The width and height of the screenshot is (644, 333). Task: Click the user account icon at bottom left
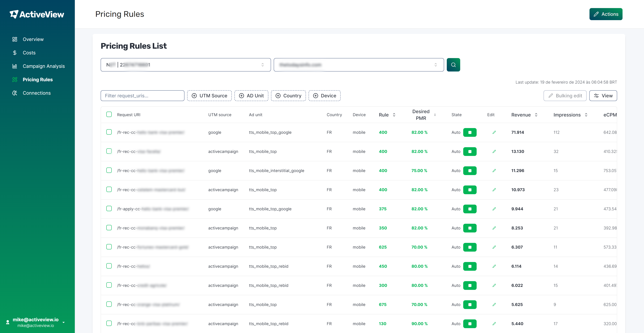(8, 322)
